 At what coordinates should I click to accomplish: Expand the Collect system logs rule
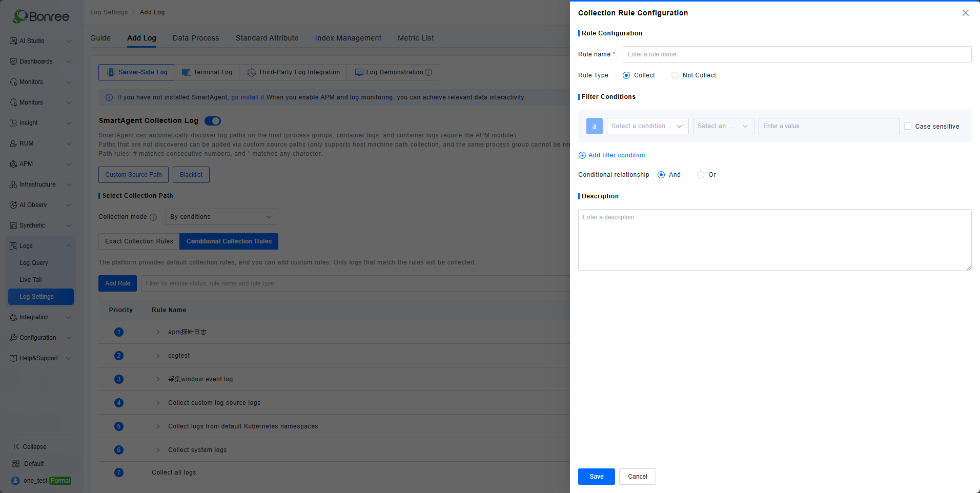tap(158, 450)
